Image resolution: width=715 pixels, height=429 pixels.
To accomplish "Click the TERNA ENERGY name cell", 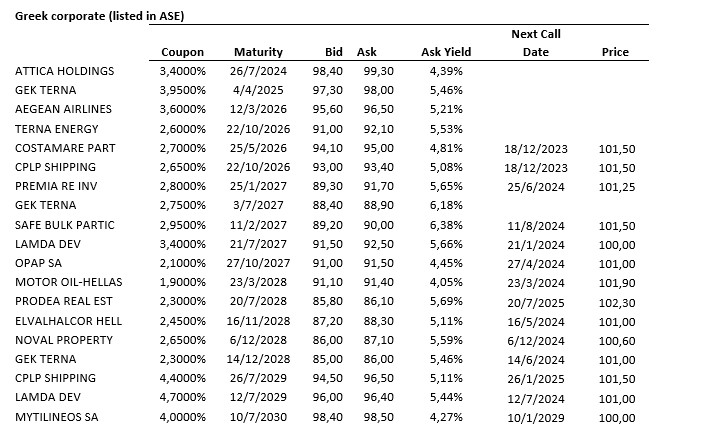I will [x=58, y=129].
